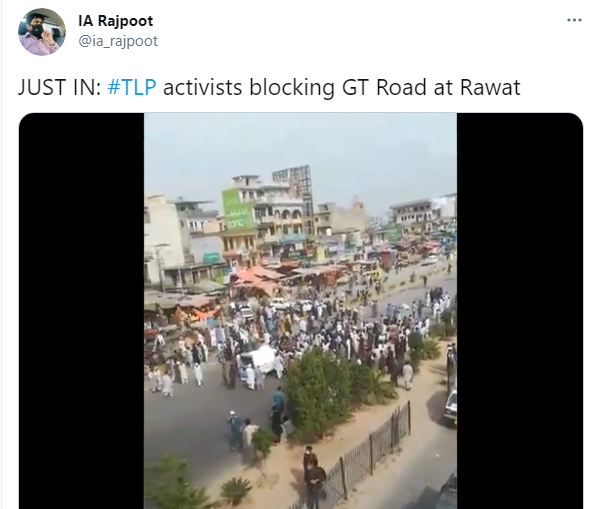Click the "activists blocking GT Road at Rawat" text
This screenshot has width=595, height=509.
point(342,87)
